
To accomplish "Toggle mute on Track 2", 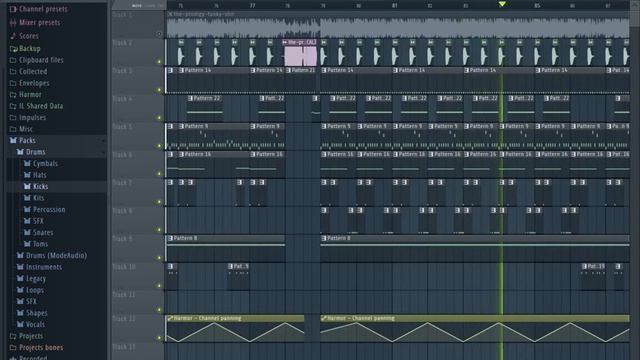I will pyautogui.click(x=159, y=62).
